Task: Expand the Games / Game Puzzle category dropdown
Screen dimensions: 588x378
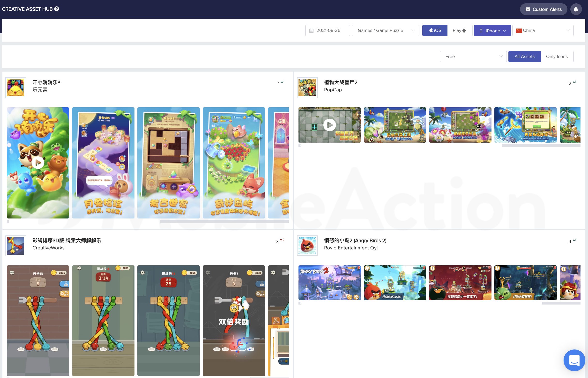Action: click(385, 30)
